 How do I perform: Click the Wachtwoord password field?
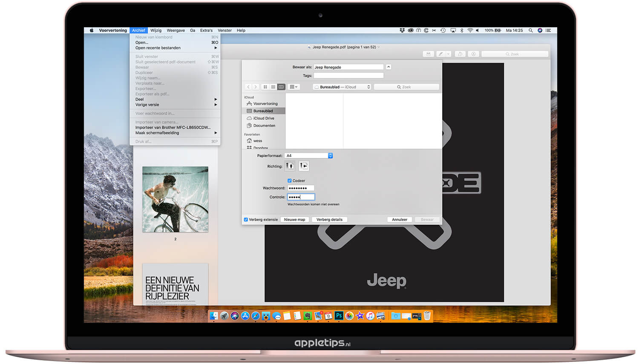pyautogui.click(x=301, y=188)
